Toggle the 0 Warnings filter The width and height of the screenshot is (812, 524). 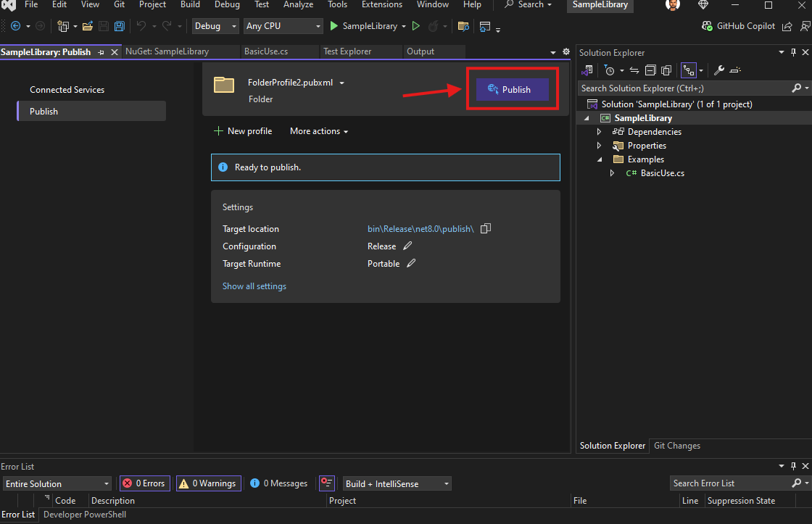tap(208, 483)
